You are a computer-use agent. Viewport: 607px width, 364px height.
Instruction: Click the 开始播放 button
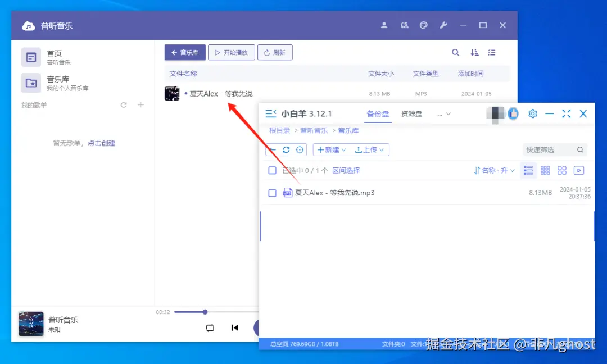[231, 52]
